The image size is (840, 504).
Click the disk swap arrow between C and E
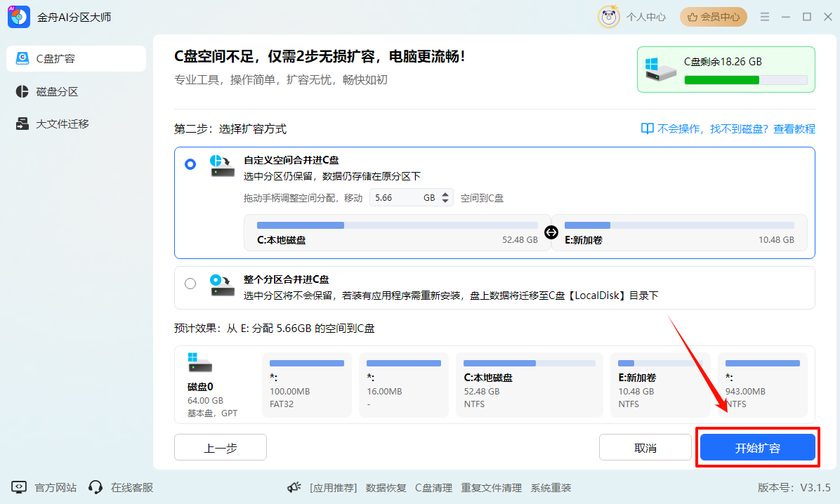tap(551, 232)
